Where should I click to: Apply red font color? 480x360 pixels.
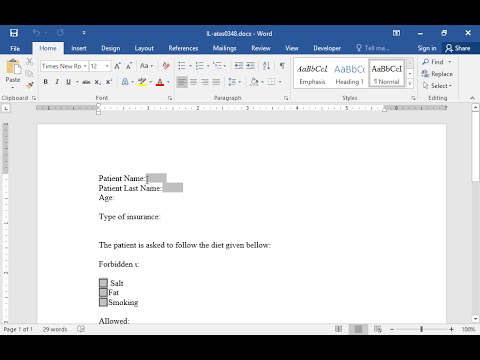160,82
